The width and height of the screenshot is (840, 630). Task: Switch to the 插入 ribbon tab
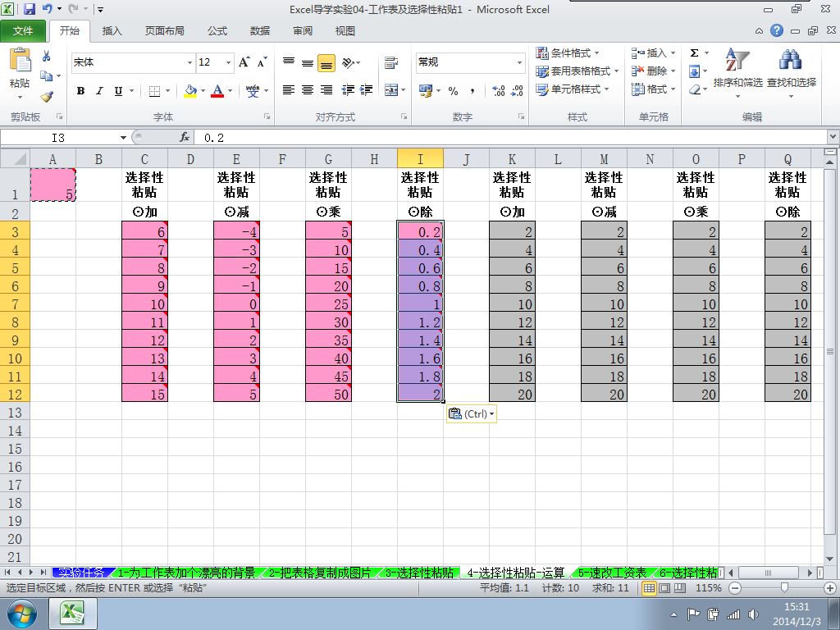pos(112,31)
